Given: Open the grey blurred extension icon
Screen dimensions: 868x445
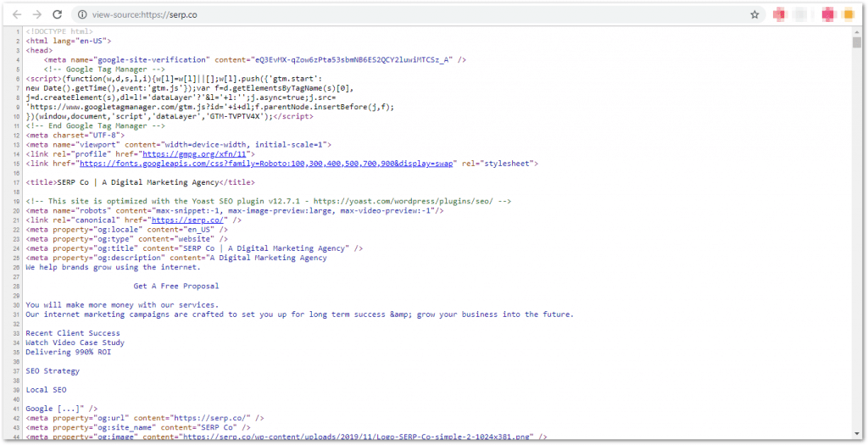Looking at the screenshot, I should point(800,14).
